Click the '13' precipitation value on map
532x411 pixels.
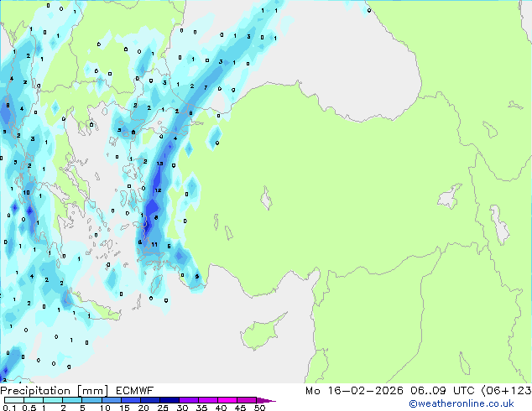pyautogui.click(x=159, y=164)
